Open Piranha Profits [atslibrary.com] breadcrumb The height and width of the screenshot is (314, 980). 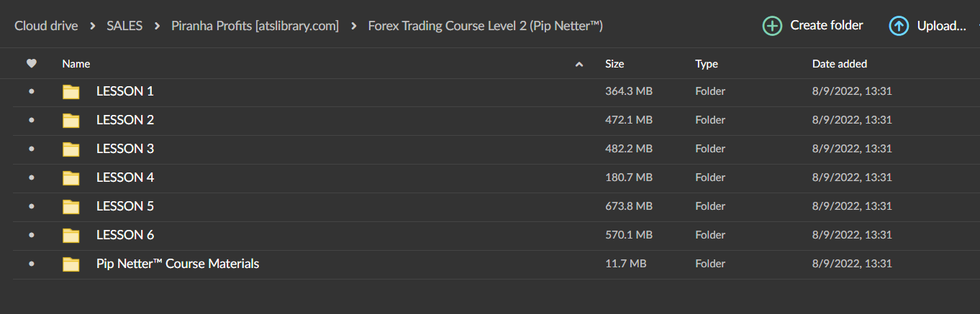pos(255,26)
